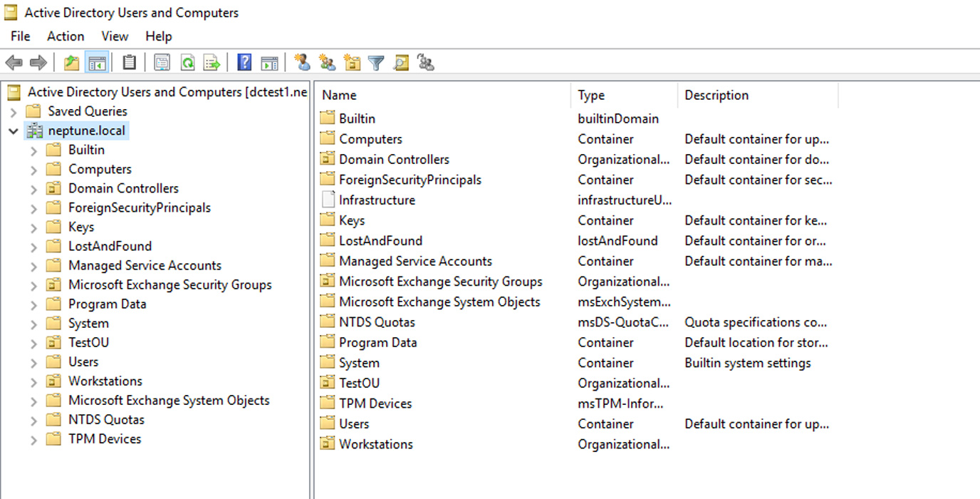Collapse the neptune.local domain node

14,131
